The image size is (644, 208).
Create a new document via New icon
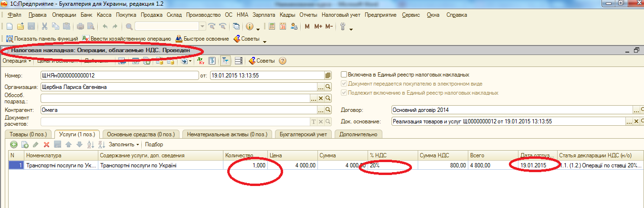[10, 26]
